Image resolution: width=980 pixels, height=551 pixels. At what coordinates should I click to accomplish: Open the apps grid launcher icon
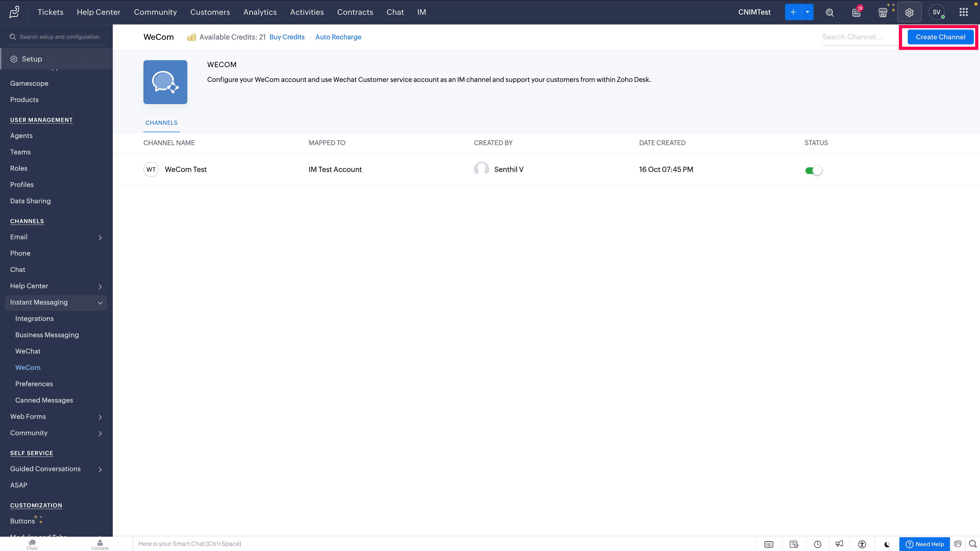[x=963, y=12]
